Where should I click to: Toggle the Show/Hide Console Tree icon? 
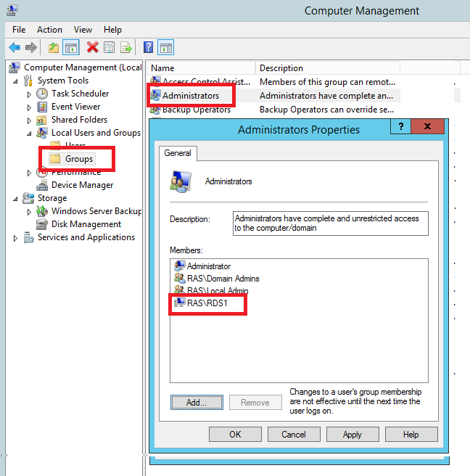[x=70, y=48]
